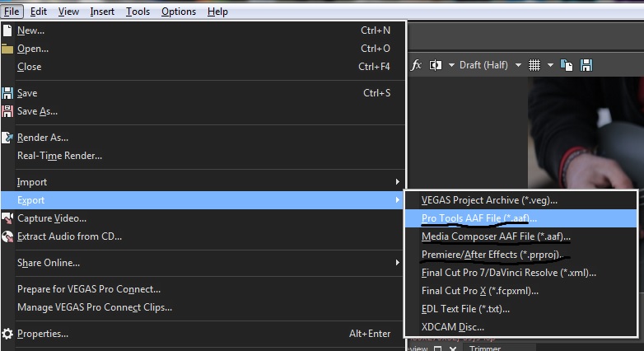Switch to the Trimmer tab
This screenshot has width=644, height=351.
485,349
